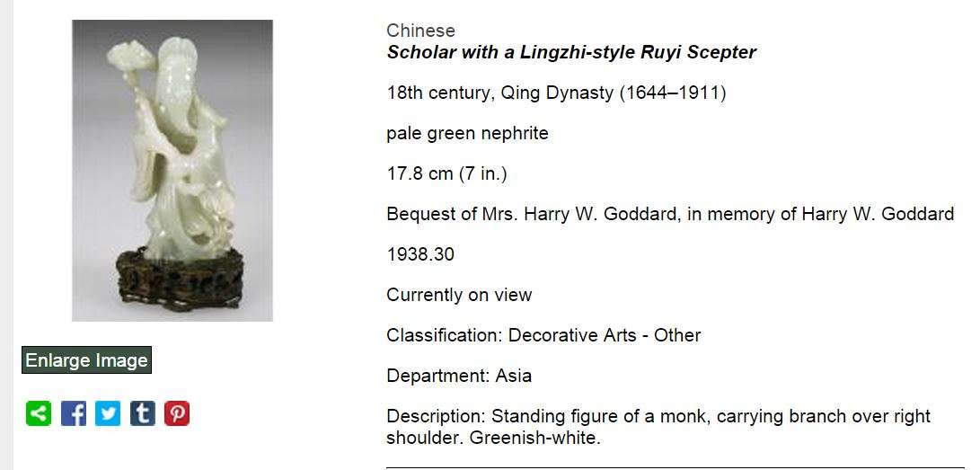Screen dimensions: 980x470
Task: Click accession number 1938.30
Action: 420,254
